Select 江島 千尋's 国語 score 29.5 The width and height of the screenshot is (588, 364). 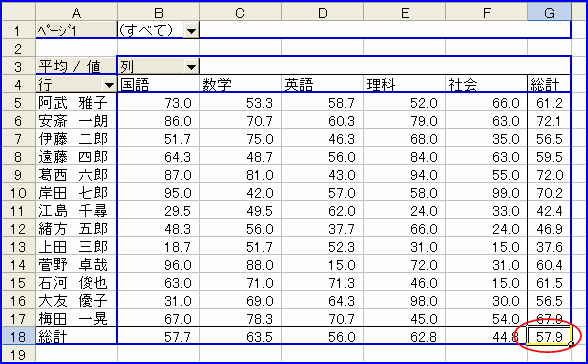point(158,211)
